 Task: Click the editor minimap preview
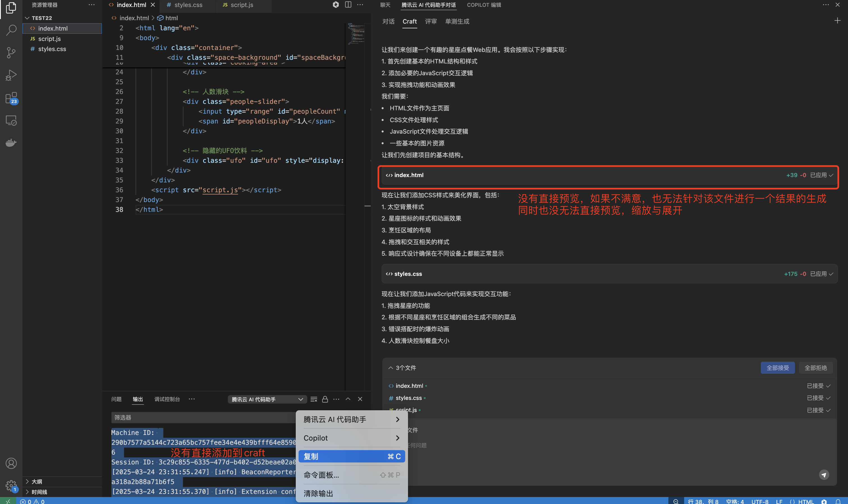click(x=356, y=34)
